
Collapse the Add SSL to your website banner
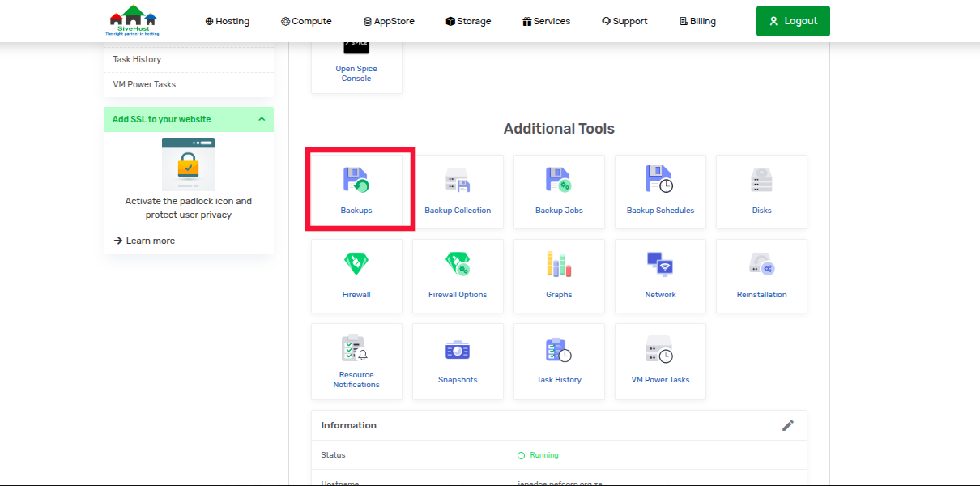tap(261, 118)
